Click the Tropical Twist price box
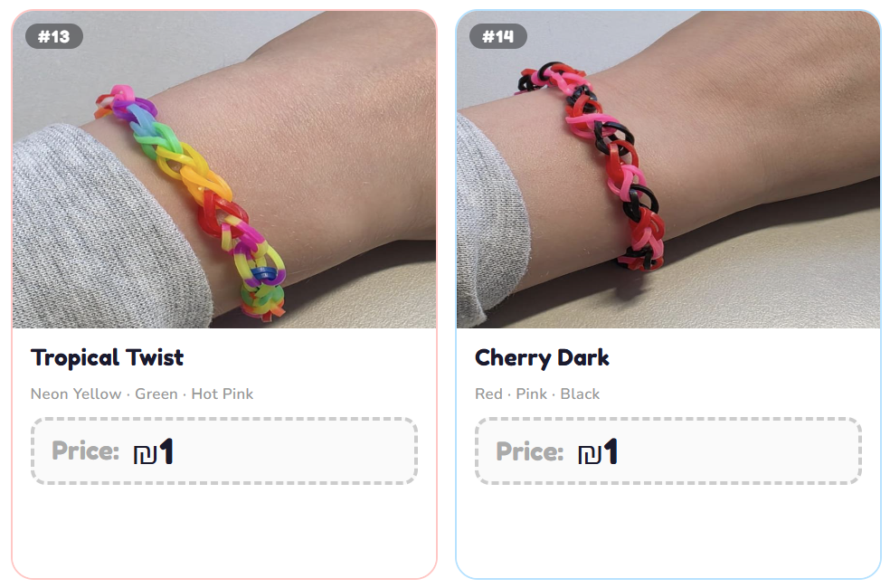Image resolution: width=890 pixels, height=588 pixels. point(224,451)
